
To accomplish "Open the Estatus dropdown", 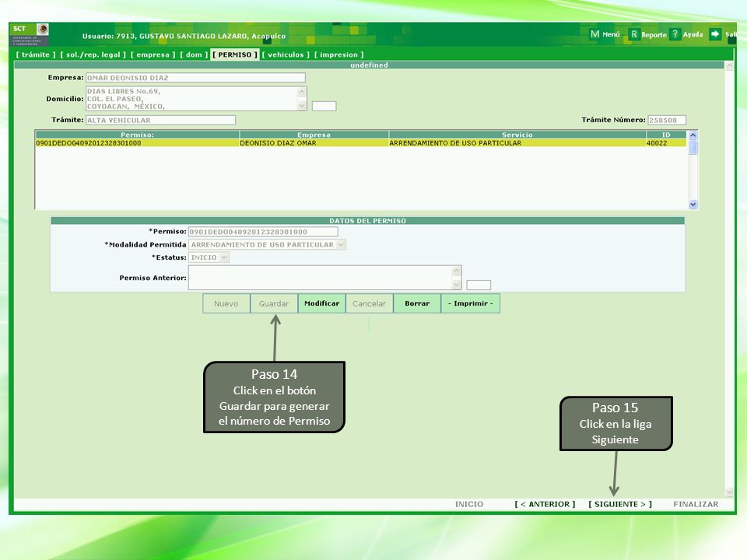I will (209, 257).
